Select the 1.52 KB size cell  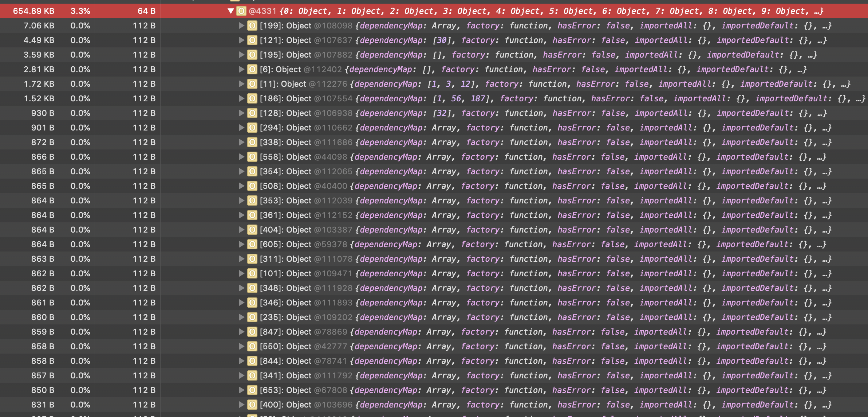[x=39, y=98]
